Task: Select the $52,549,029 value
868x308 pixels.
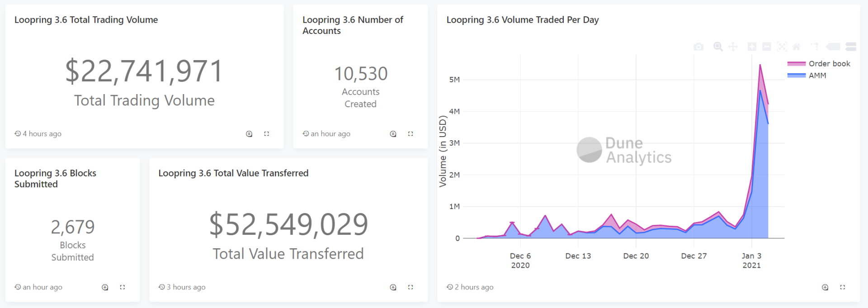Action: pyautogui.click(x=288, y=225)
